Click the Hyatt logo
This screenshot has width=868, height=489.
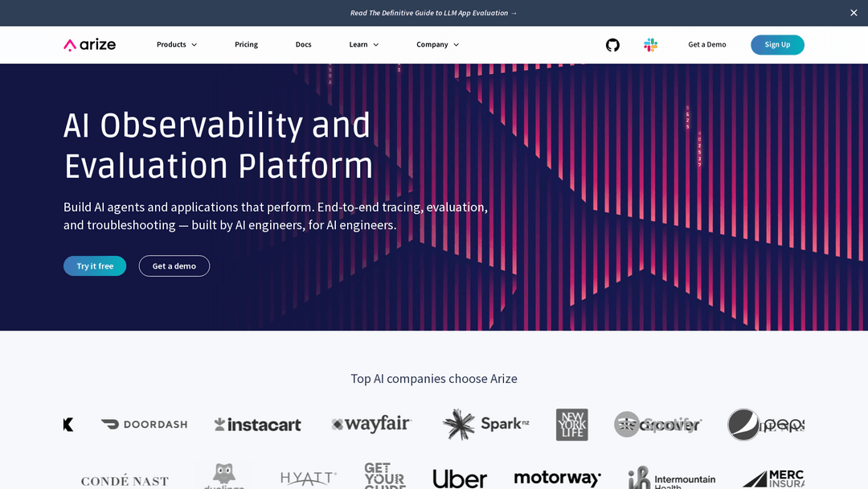[x=309, y=479]
